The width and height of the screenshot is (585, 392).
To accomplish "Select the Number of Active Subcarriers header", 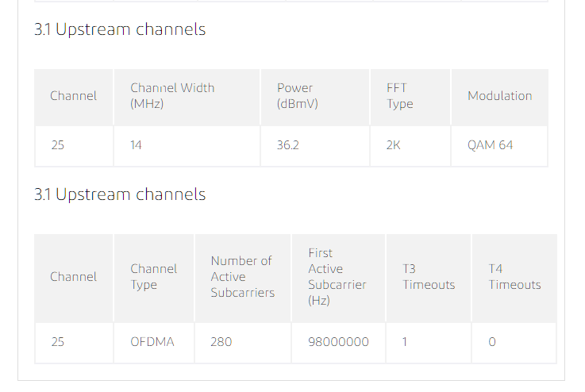I will (242, 277).
